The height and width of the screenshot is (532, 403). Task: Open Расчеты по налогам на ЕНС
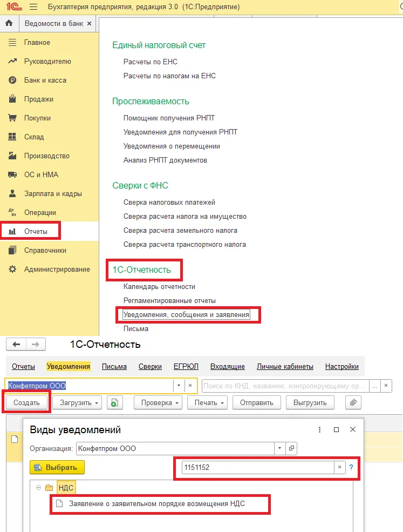[x=169, y=76]
